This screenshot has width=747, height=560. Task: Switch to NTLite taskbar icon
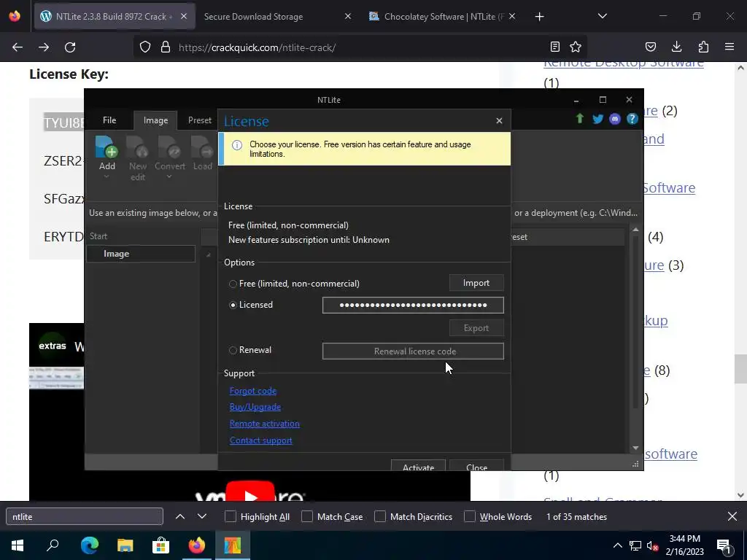pyautogui.click(x=233, y=545)
